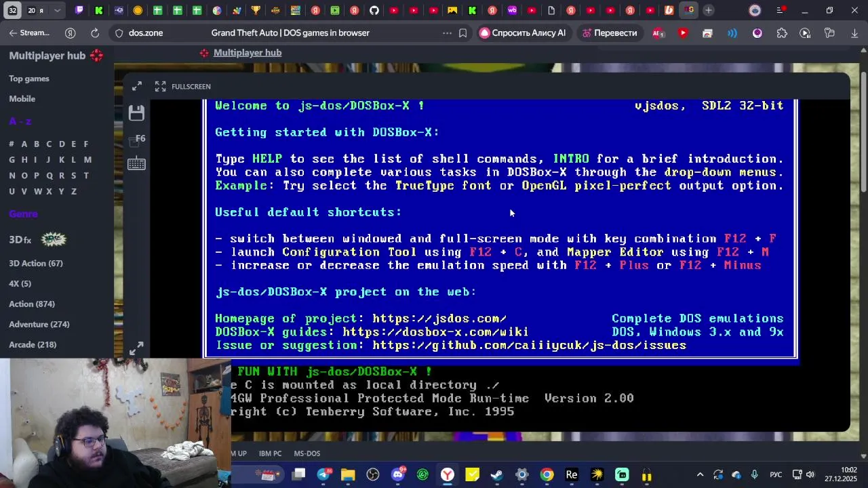Viewport: 868px width, 488px height.
Task: Expand the tab group dropdown arrow
Action: pos(57,10)
